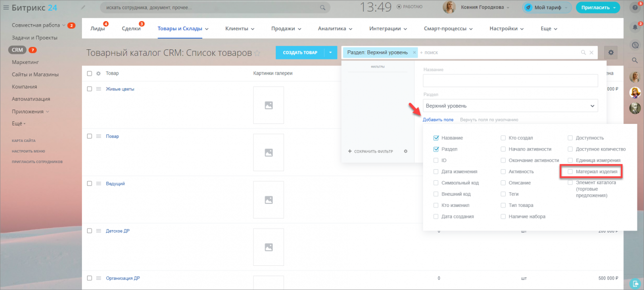
Task: Open the arrow dropdown beside Создать товар
Action: pos(331,52)
